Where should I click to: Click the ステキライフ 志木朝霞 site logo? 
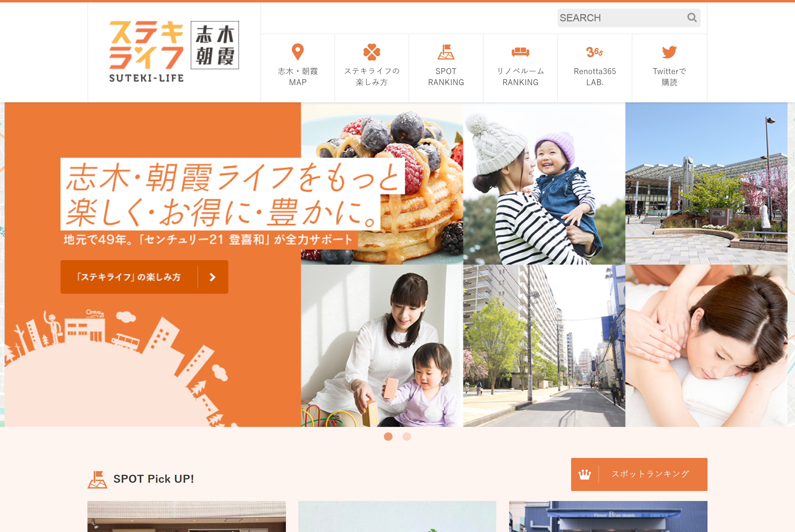coord(174,51)
